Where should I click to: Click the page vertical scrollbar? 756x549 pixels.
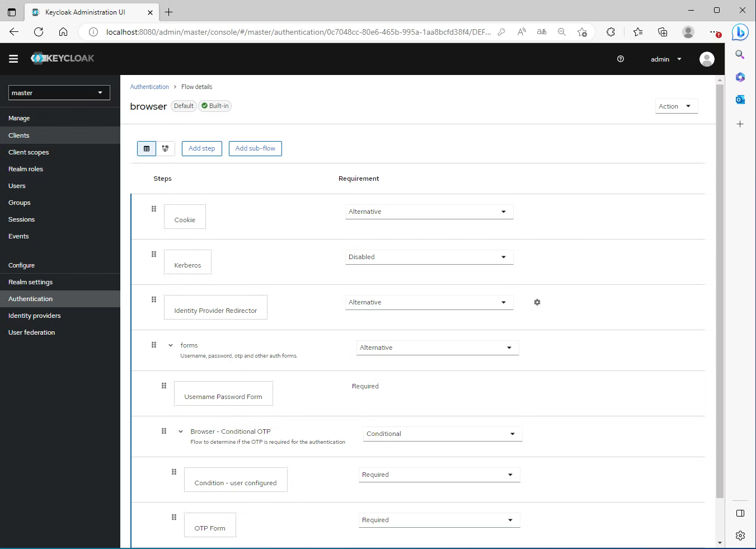point(720,291)
